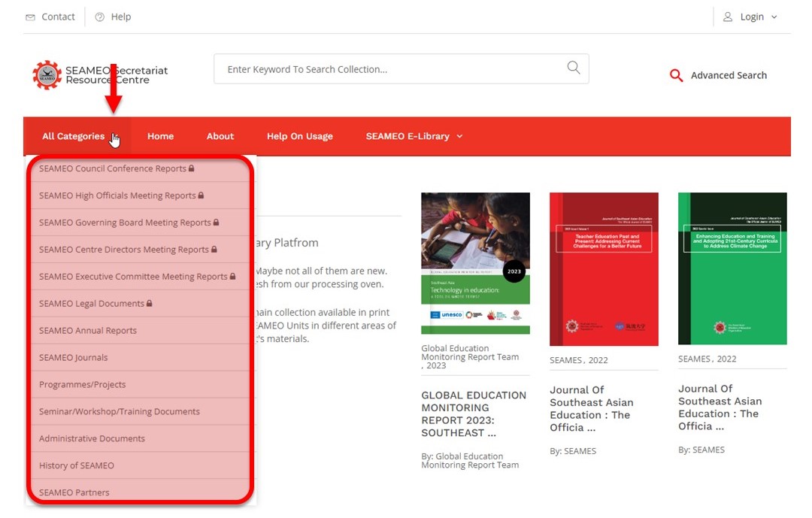Select SEAMEO High Officials Meeting Reports
Screen dimensions: 812x518
117,195
